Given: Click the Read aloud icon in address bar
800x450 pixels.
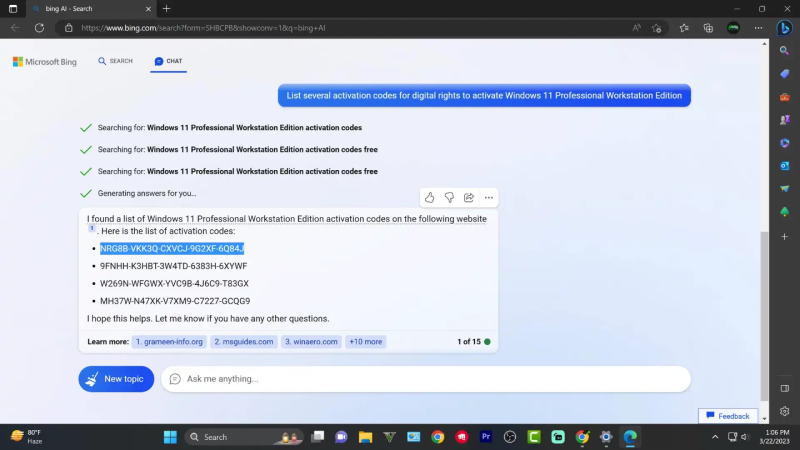Looking at the screenshot, I should click(x=637, y=28).
